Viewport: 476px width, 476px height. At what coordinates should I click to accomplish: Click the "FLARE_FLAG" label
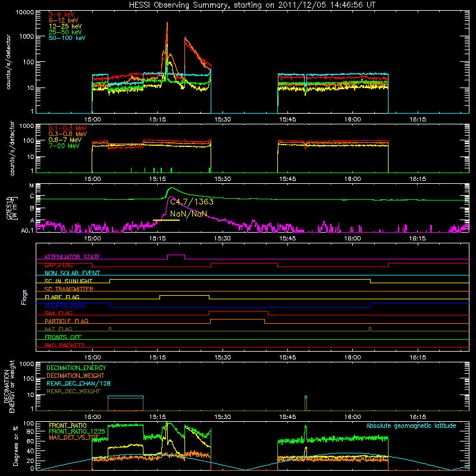[x=62, y=297]
